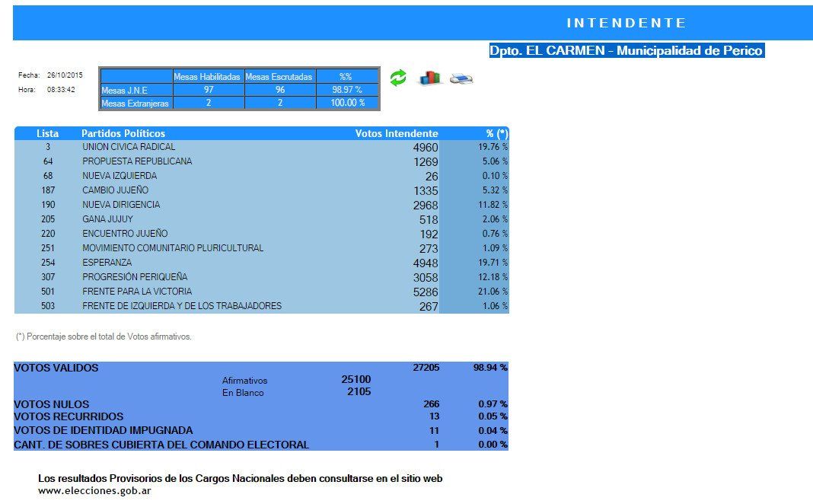Select the Dpto. EL CARMEN municipality title
Screen dimensions: 813x504
626,51
